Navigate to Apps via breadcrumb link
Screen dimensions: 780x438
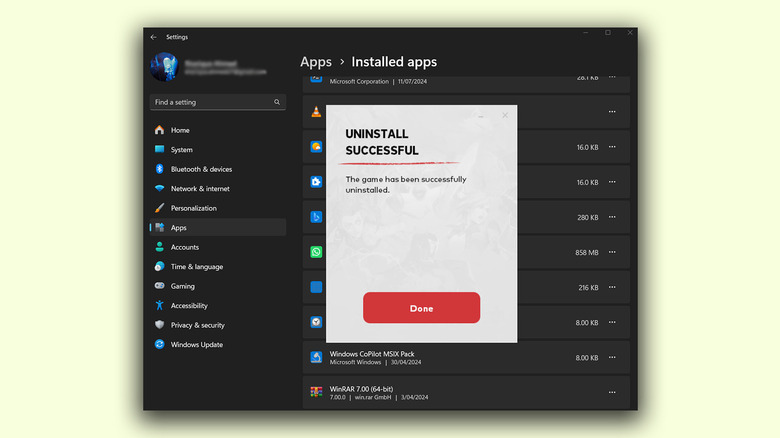316,62
